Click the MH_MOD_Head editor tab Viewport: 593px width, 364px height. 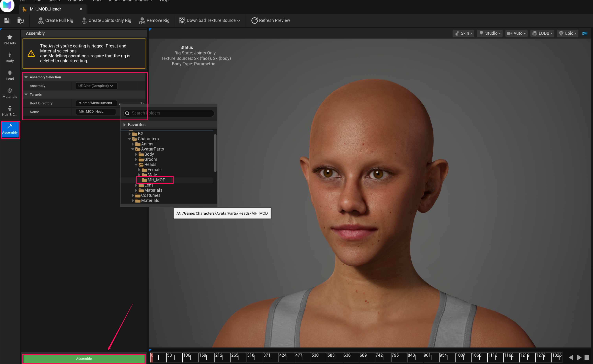tap(46, 9)
